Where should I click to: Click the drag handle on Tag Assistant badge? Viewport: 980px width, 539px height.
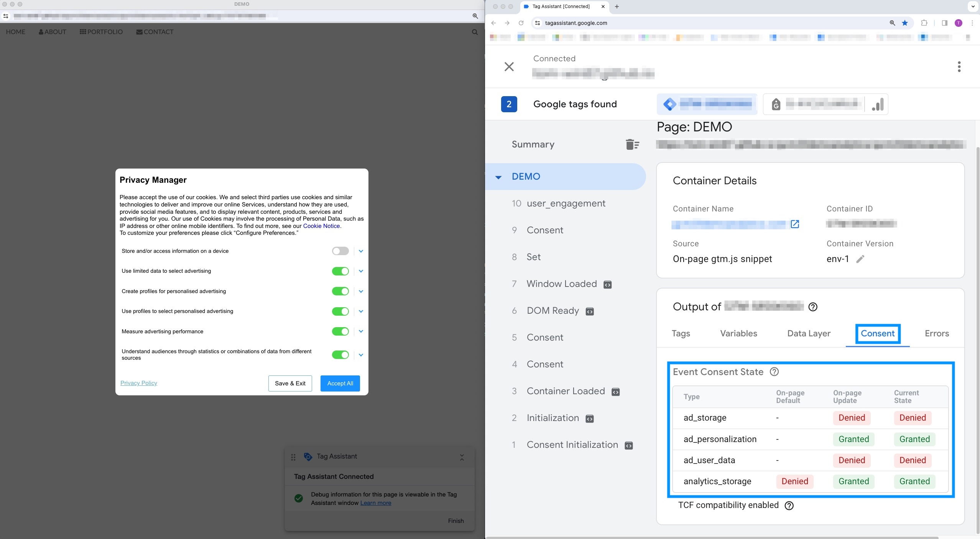coord(293,457)
